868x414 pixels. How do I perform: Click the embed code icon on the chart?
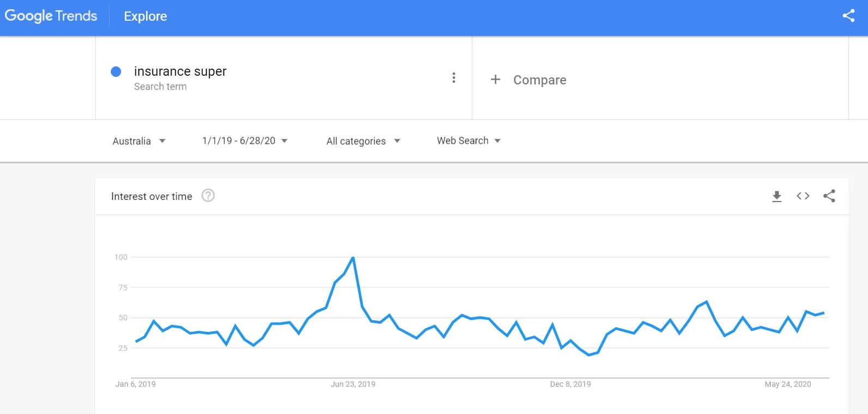point(802,196)
